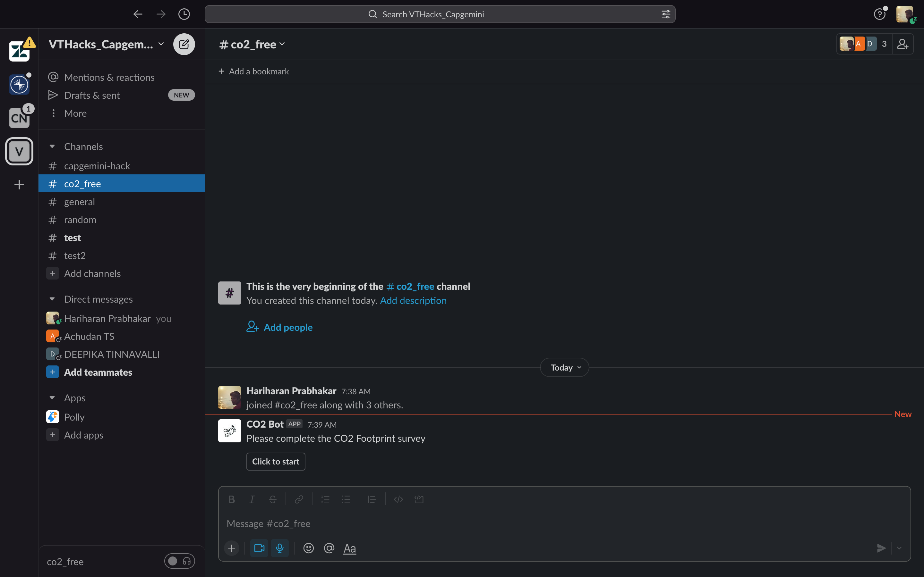Toggle bold formatting in composer
The image size is (924, 577).
[231, 499]
